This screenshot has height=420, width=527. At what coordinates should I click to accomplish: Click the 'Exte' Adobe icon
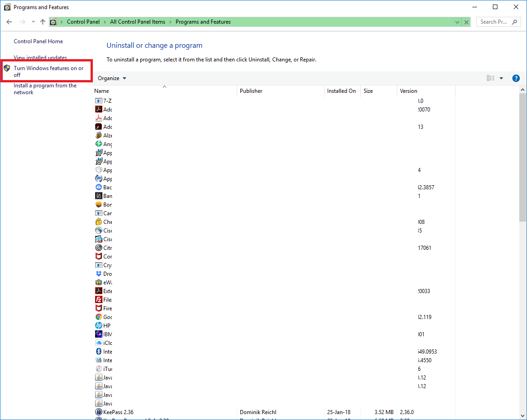click(98, 291)
